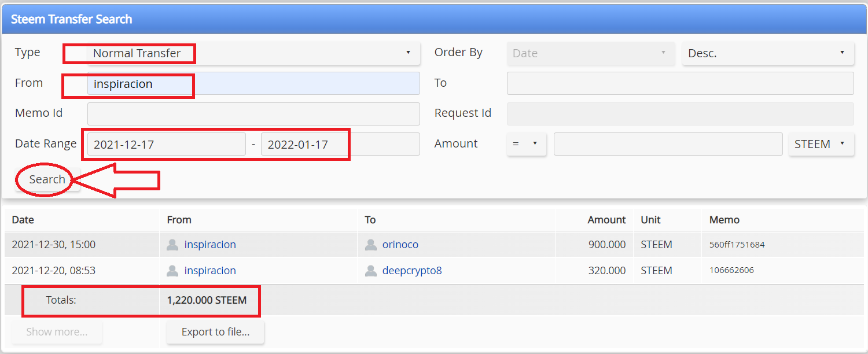Click the Date column header

pyautogui.click(x=23, y=220)
